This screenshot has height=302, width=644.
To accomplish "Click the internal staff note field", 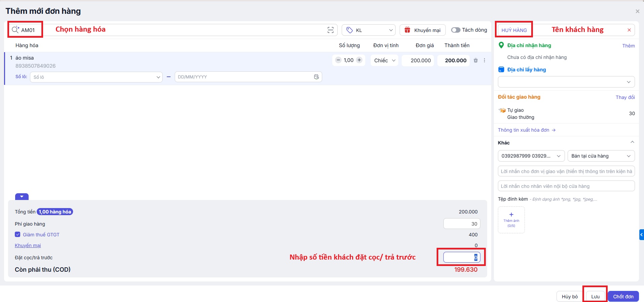I will [x=566, y=186].
